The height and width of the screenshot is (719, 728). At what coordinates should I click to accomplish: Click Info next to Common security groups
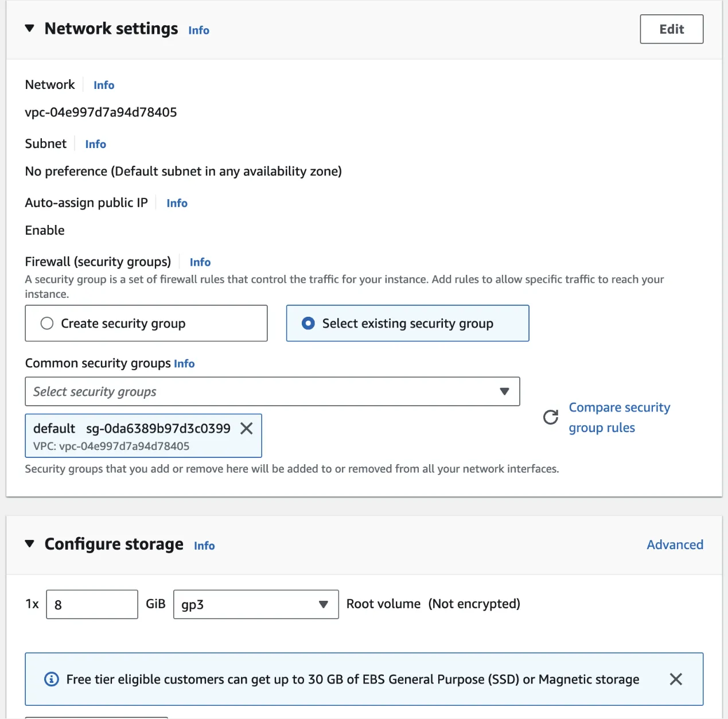point(184,363)
